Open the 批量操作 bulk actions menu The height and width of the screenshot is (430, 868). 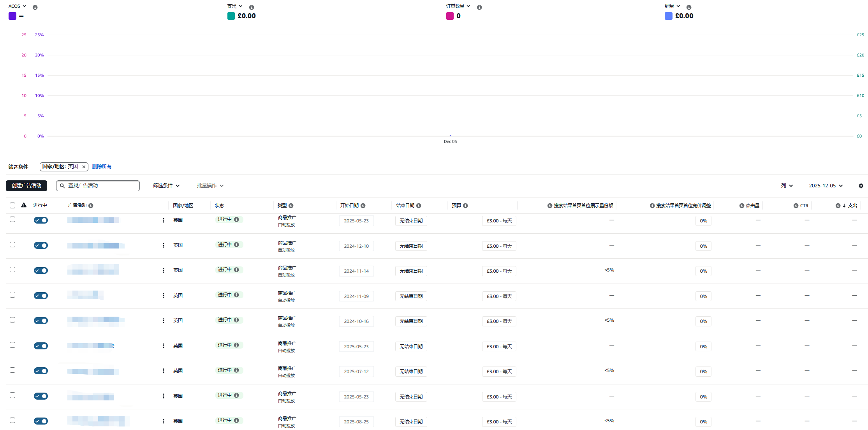point(210,186)
